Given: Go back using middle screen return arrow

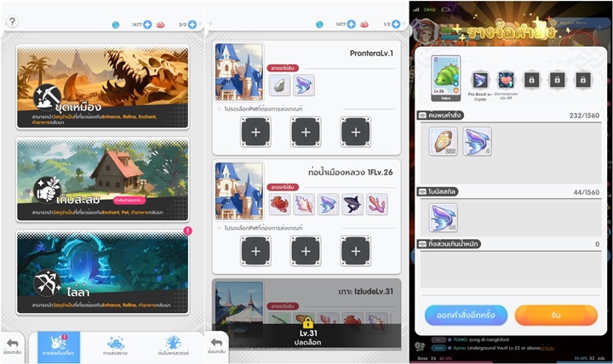Looking at the screenshot, I should click(216, 345).
